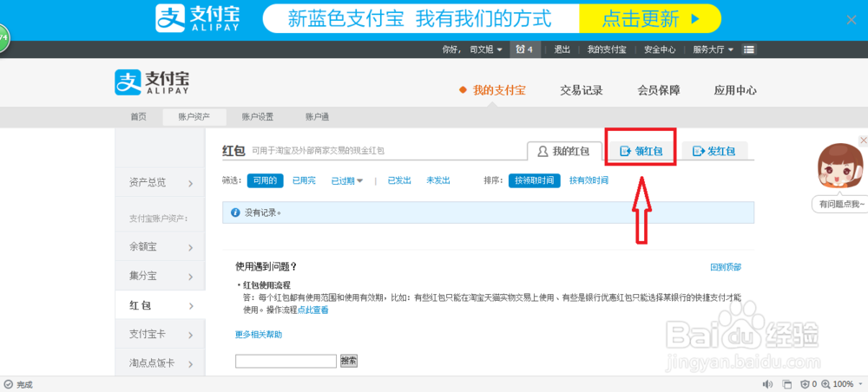Sort by 按有效时间
Image resolution: width=868 pixels, height=392 pixels.
pos(589,180)
